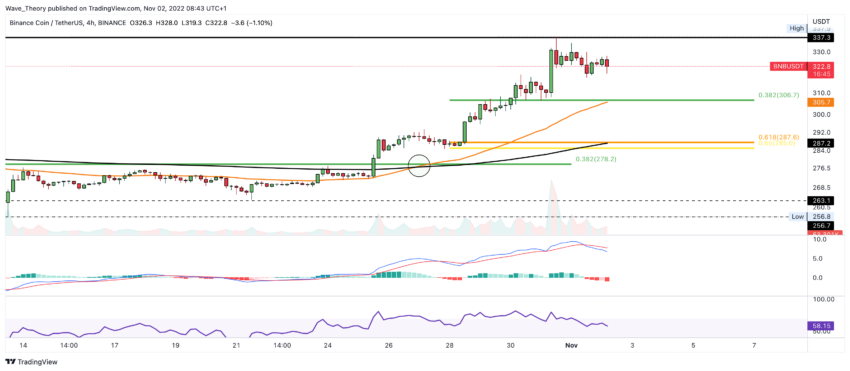Click the 5 date label on time axis
The image size is (850, 371).
(x=694, y=345)
